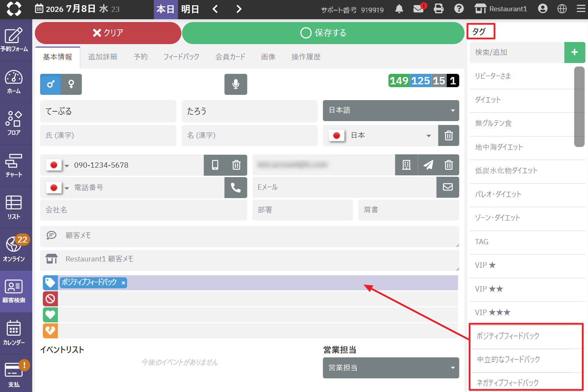Viewport: 588px width, 392px height.
Task: Expand the 営業担当 dropdown
Action: click(391, 368)
